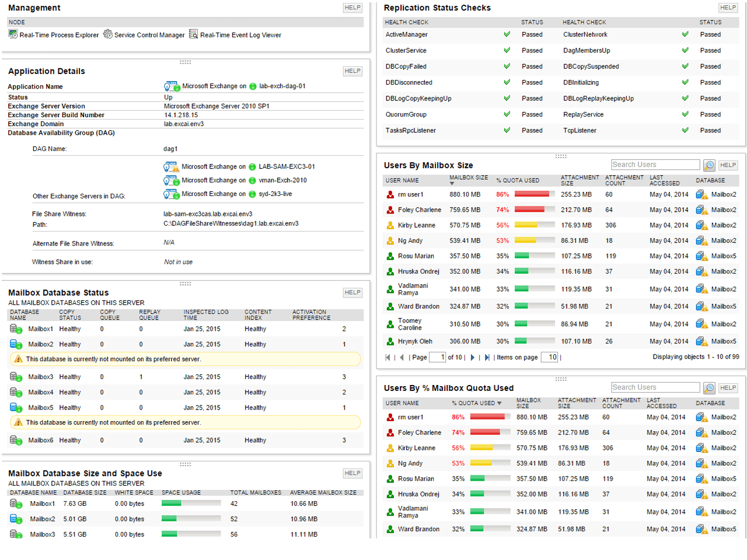Click database icon next to Hrynyk Oleh's Mailbox5
The height and width of the screenshot is (560, 747).
tap(701, 341)
